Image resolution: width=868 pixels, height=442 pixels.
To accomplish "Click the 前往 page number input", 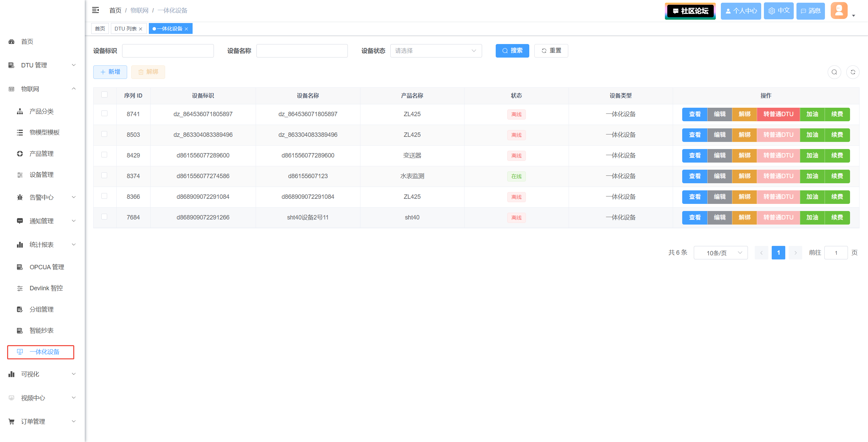I will point(836,253).
